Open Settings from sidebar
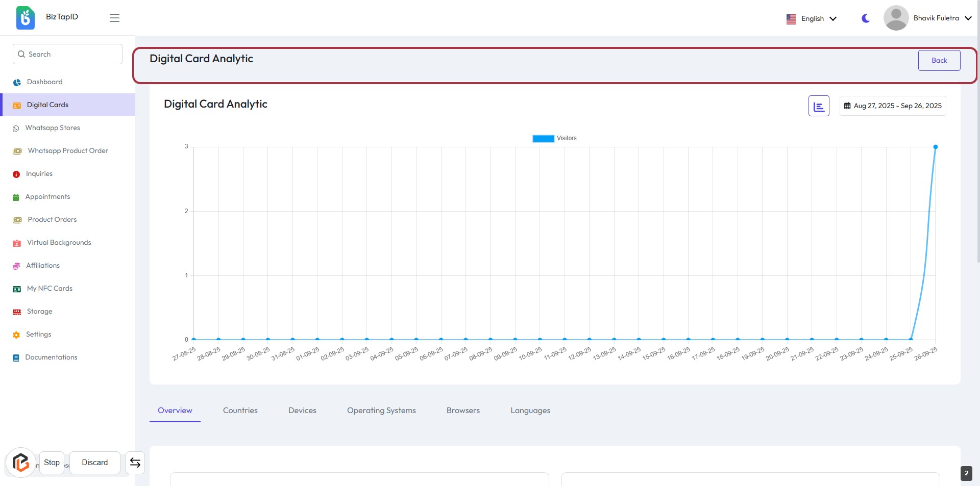980x486 pixels. click(39, 335)
